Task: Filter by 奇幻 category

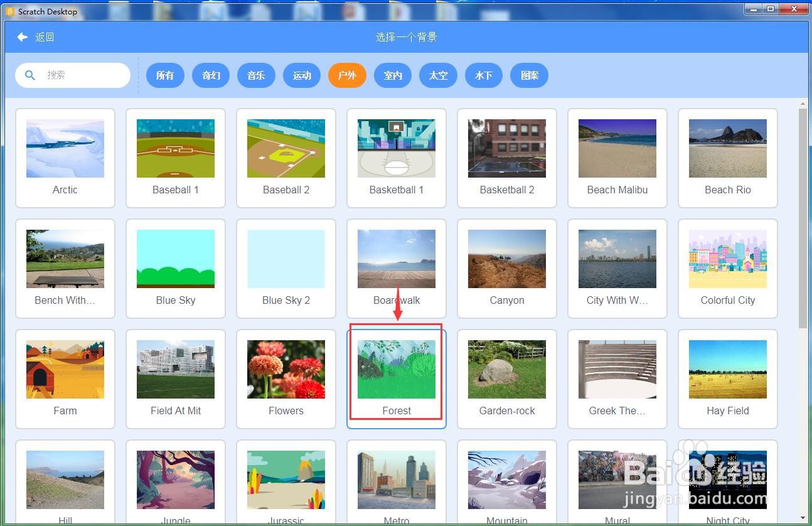Action: tap(211, 75)
